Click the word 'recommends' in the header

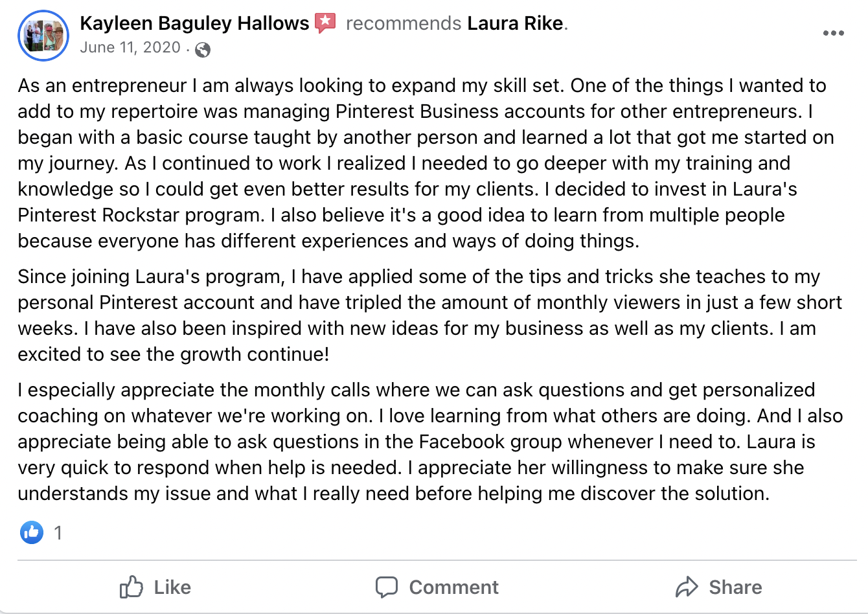coord(403,23)
